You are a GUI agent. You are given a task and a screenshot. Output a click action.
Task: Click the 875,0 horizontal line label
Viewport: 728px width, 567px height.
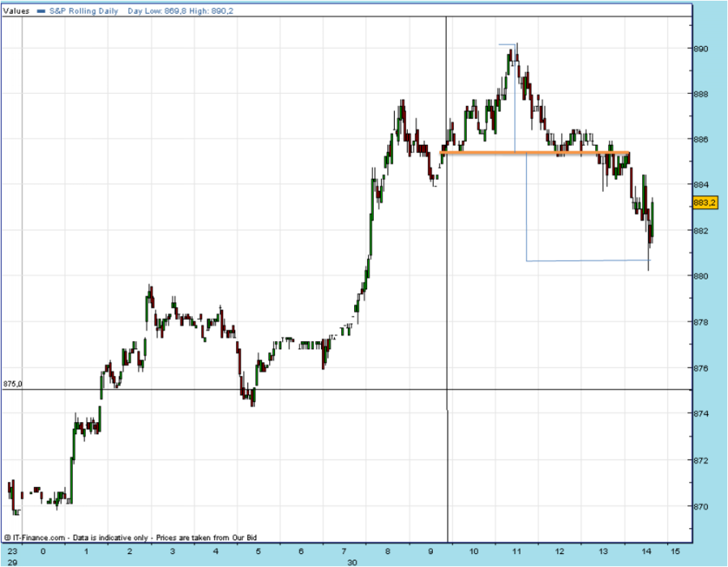click(x=12, y=384)
